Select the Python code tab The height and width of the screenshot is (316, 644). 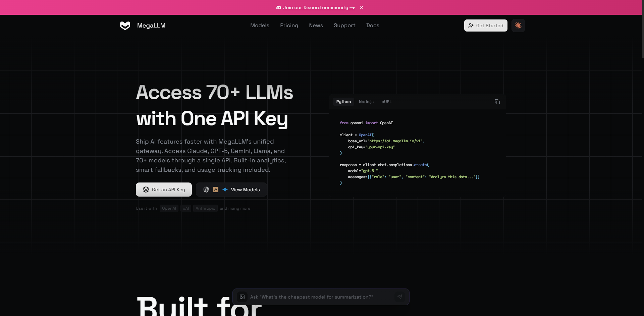point(343,102)
